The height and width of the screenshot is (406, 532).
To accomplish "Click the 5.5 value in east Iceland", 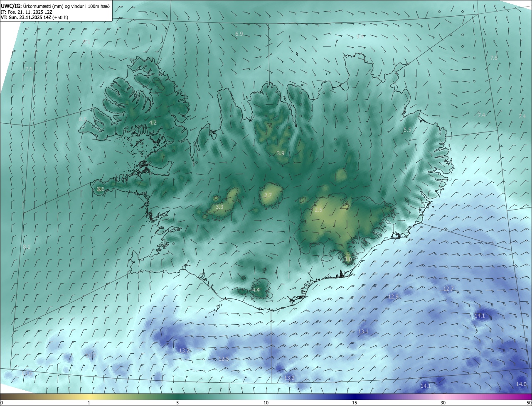I will (x=407, y=130).
